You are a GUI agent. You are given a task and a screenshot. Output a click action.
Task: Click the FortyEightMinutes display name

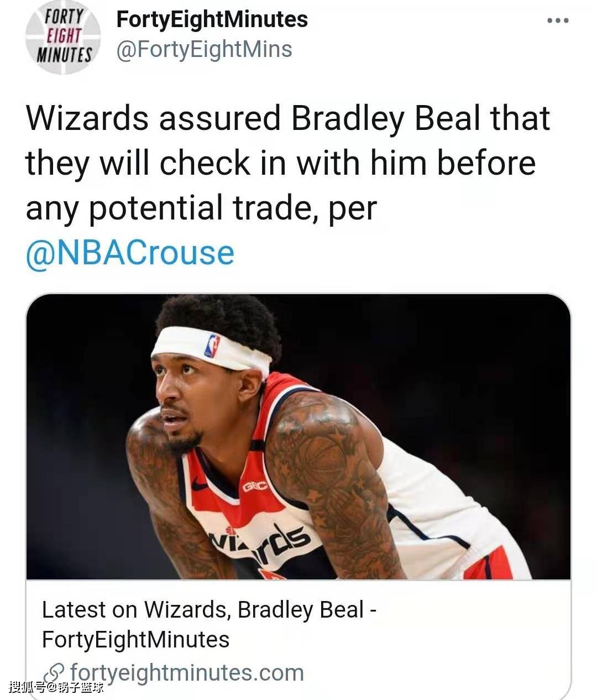point(212,19)
